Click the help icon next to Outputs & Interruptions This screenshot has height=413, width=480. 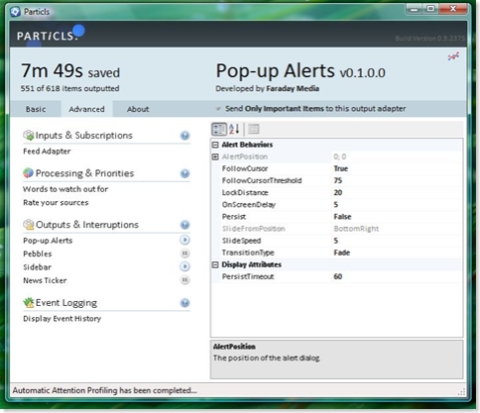(x=185, y=225)
